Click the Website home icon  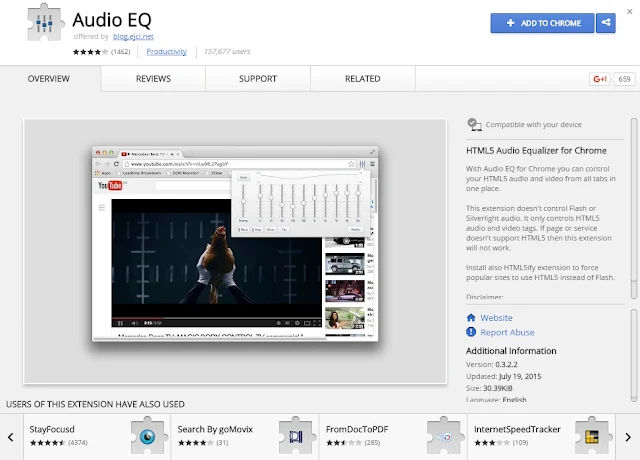coord(471,318)
